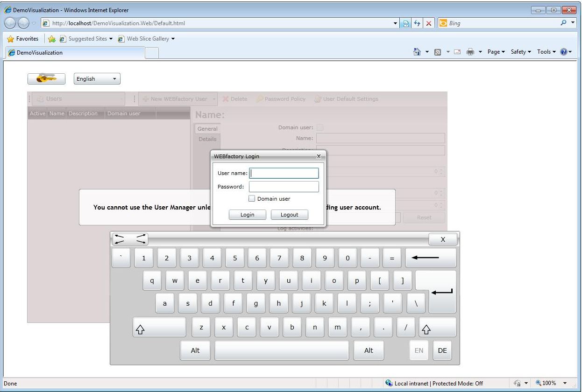The image size is (582, 392).
Task: Click the keyboard resize arrows icon
Action: (129, 238)
